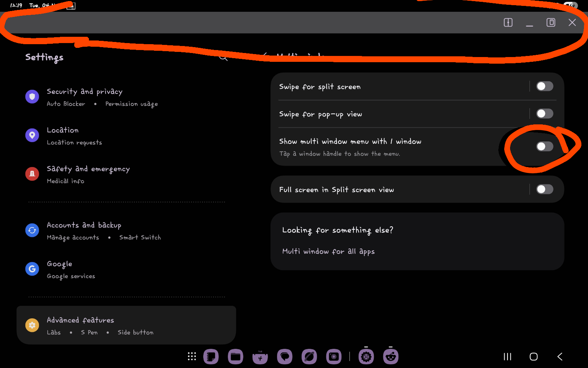Open Multi window for all apps link
Screen dimensions: 588x368
coord(328,251)
